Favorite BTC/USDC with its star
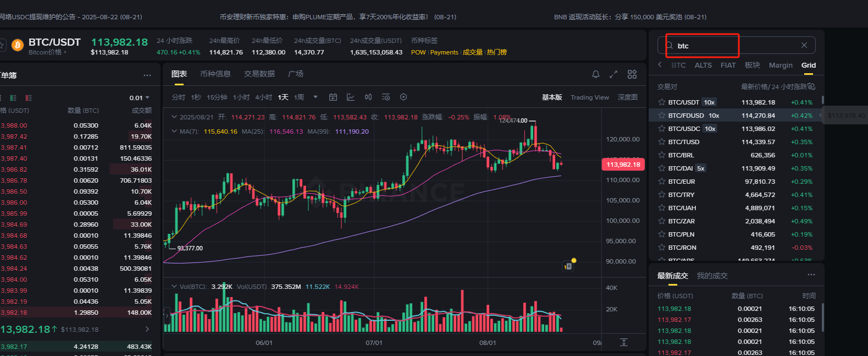Image resolution: width=868 pixels, height=356 pixels. point(662,129)
